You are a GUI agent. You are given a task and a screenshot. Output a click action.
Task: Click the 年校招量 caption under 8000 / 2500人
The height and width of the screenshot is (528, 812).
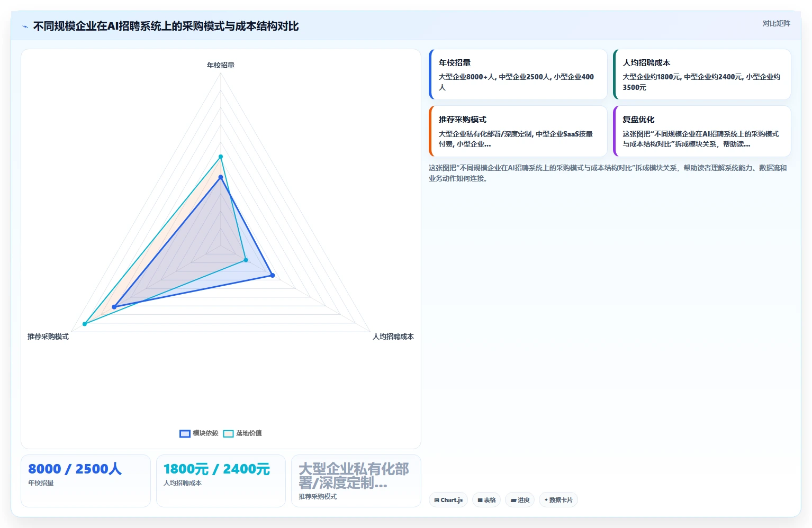pos(41,483)
